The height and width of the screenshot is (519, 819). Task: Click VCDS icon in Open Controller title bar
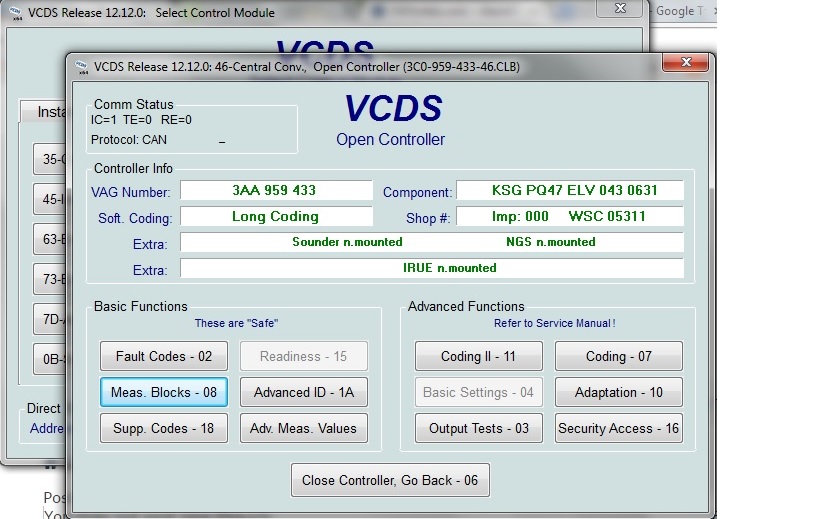tap(79, 67)
